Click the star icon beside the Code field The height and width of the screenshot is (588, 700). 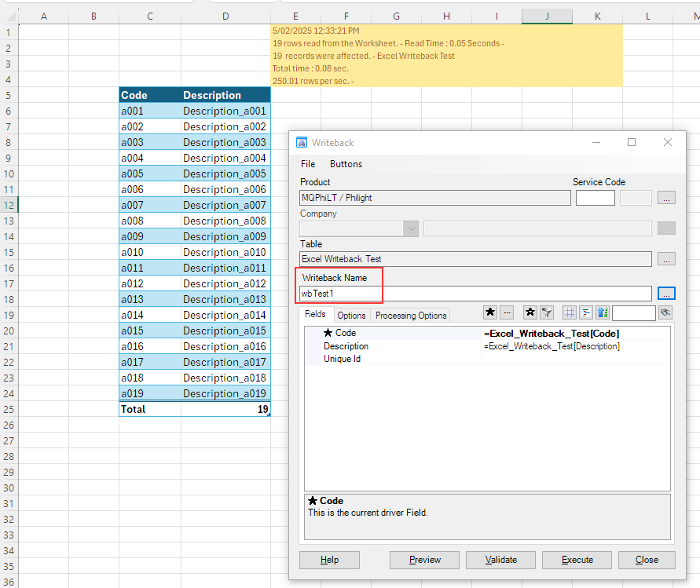328,333
